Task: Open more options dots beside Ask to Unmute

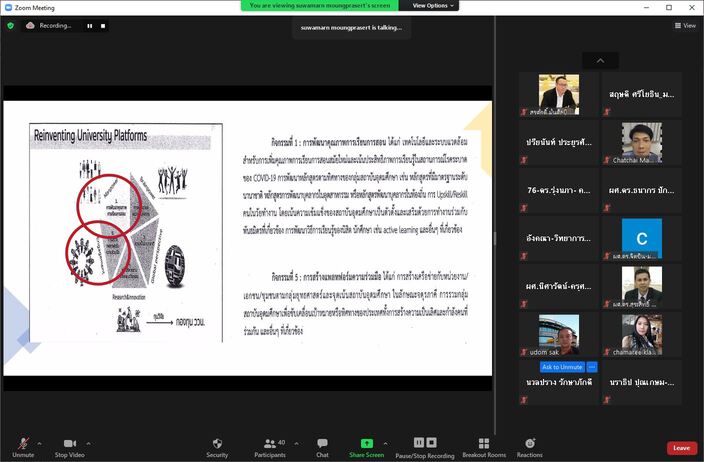Action: pyautogui.click(x=592, y=367)
